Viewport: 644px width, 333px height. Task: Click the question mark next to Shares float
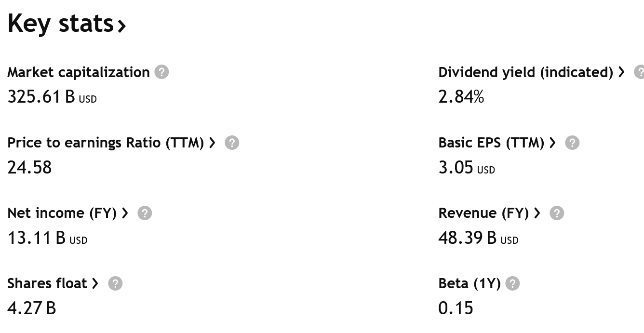tap(115, 283)
